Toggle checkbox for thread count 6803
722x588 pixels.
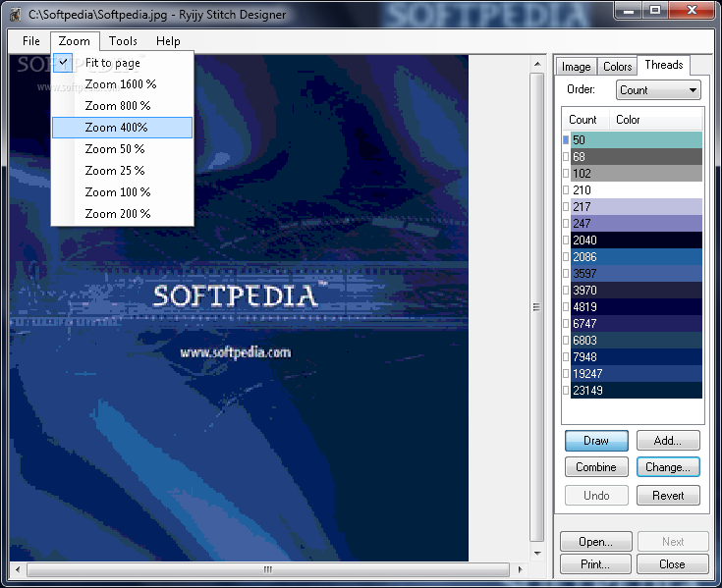[566, 341]
